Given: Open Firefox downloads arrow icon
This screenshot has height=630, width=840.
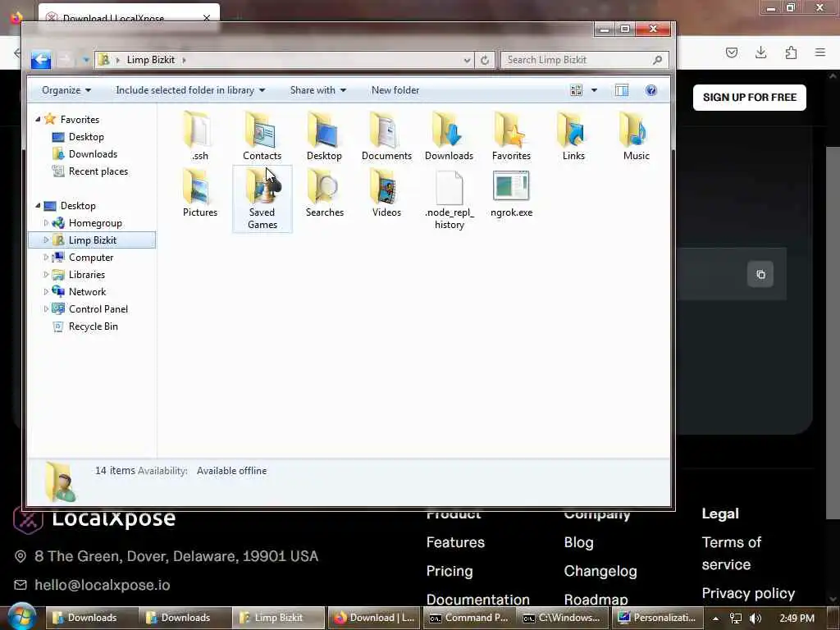Looking at the screenshot, I should point(760,52).
